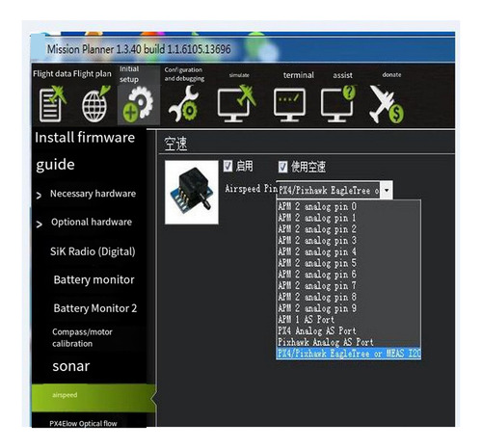Open the Flight plan globe icon

[x=95, y=104]
